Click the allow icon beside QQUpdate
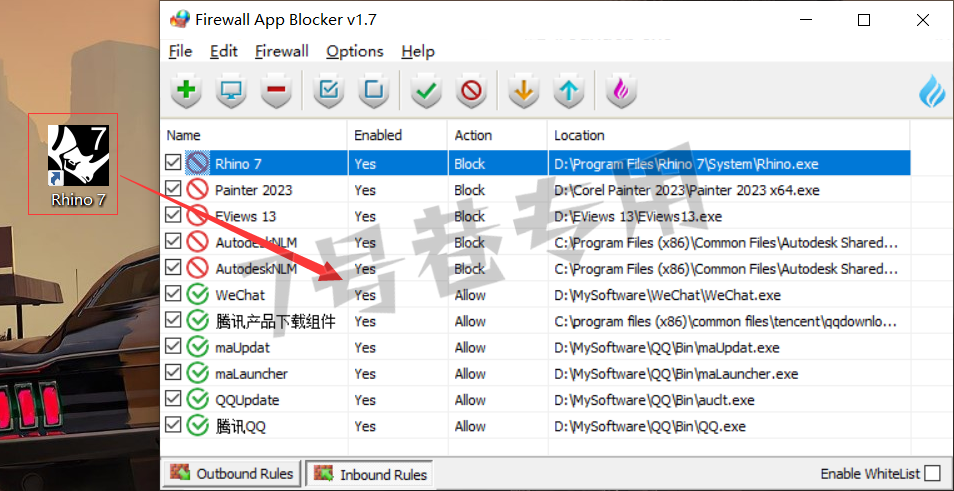This screenshot has width=954, height=491. click(197, 400)
